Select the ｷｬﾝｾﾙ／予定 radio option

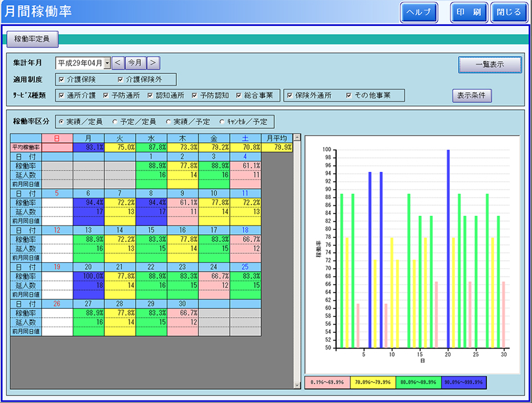(222, 122)
